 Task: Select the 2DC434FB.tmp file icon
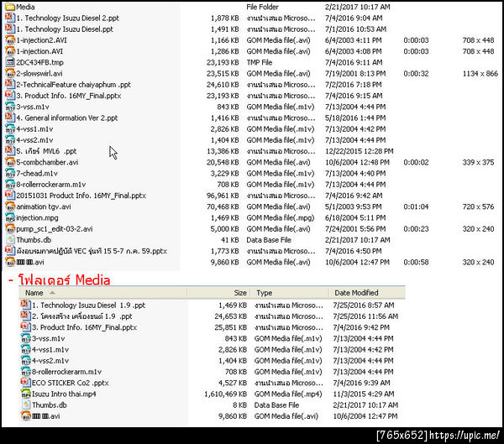pyautogui.click(x=10, y=62)
